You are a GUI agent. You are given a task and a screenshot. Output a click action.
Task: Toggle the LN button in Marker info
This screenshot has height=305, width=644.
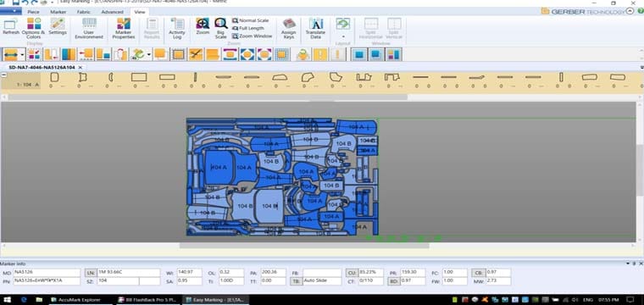tap(90, 273)
